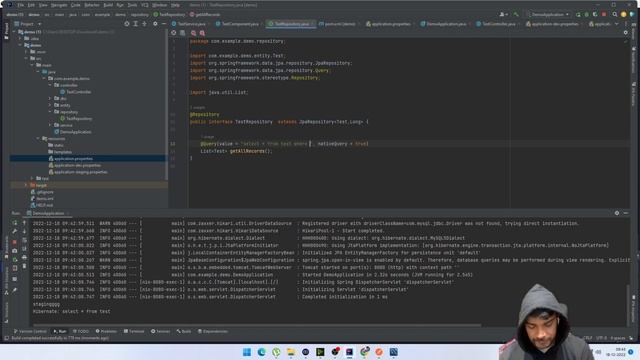This screenshot has height=360, width=640.
Task: Click the first red magnifier icon above editor
Action: tap(193, 33)
